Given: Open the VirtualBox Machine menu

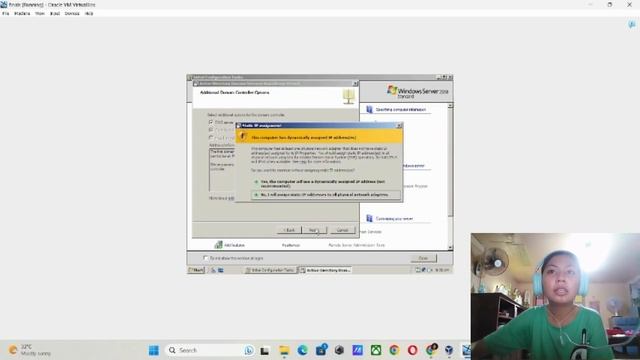Looking at the screenshot, I should pyautogui.click(x=22, y=13).
